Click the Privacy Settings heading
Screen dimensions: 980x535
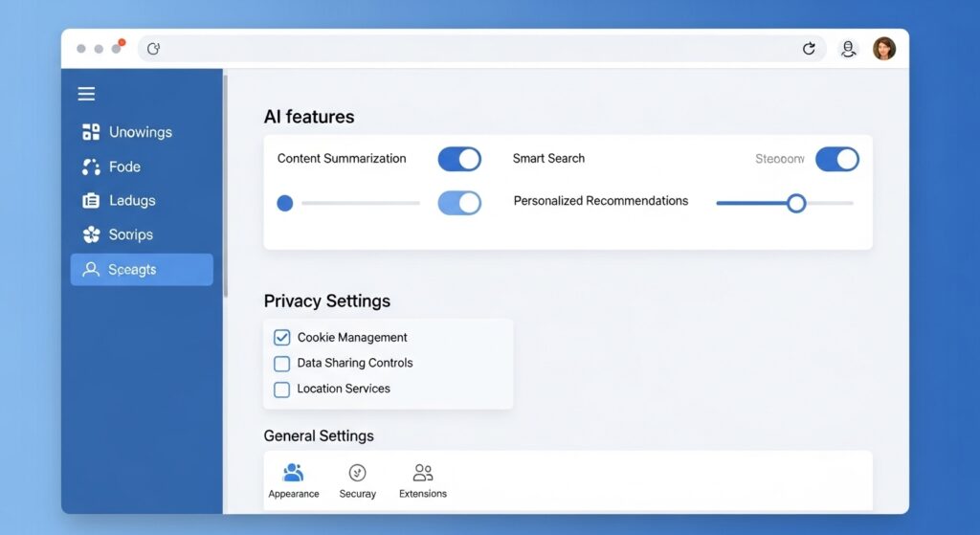[327, 301]
